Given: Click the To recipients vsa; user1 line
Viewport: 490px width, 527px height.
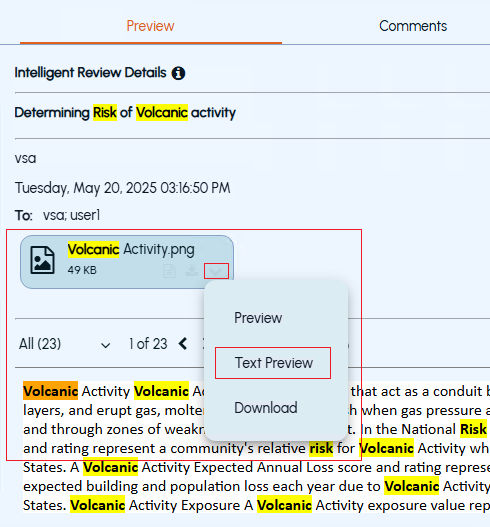Looking at the screenshot, I should pos(57,215).
